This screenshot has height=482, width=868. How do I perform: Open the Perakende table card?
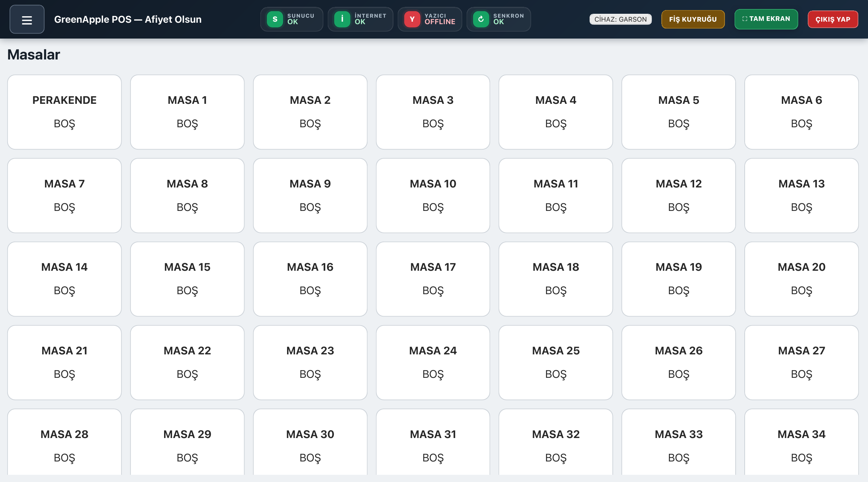tap(65, 112)
